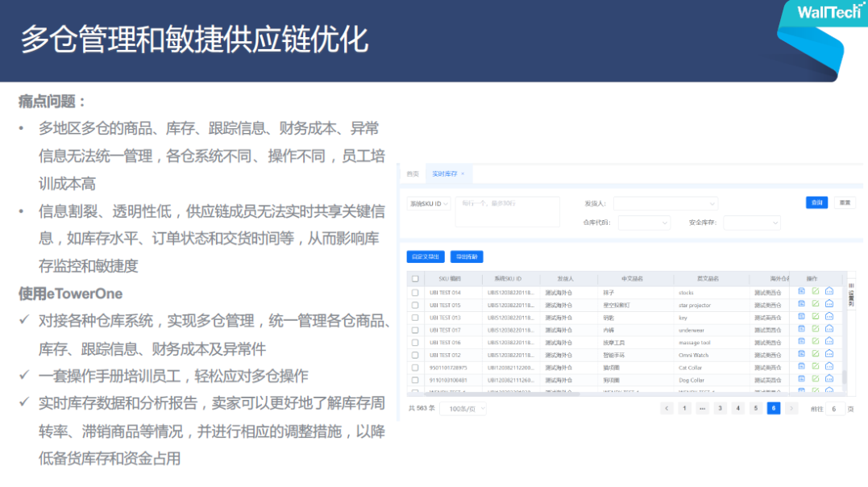Click the blue 查询 search button
This screenshot has height=487, width=868.
pos(816,202)
